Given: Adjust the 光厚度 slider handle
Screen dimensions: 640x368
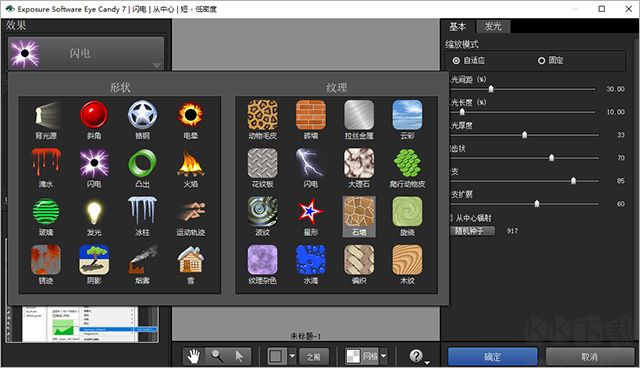Looking at the screenshot, I should [x=524, y=135].
